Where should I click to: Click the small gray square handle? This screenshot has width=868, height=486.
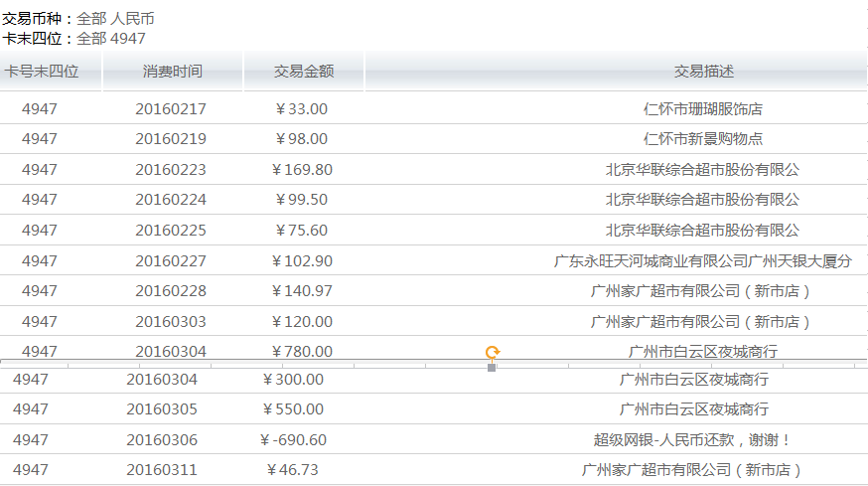[492, 367]
